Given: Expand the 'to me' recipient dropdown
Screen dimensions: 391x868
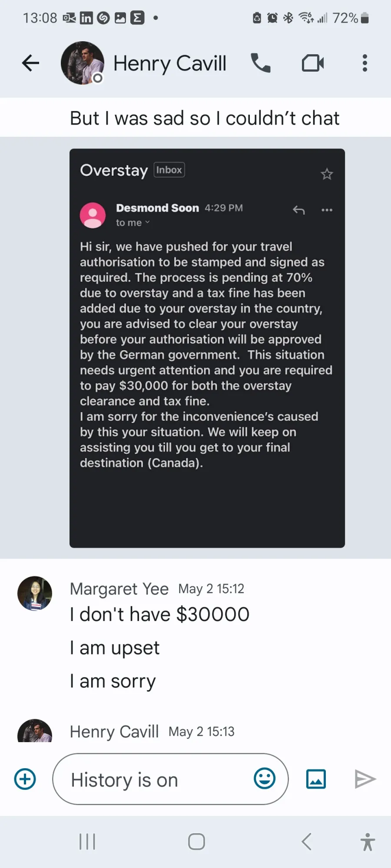Looking at the screenshot, I should click(x=133, y=223).
